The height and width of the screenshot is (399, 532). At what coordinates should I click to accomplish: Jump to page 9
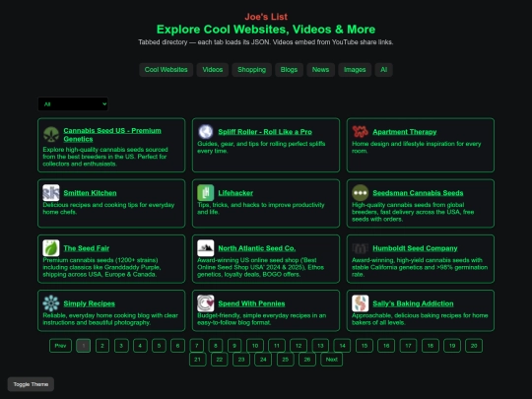coord(234,346)
